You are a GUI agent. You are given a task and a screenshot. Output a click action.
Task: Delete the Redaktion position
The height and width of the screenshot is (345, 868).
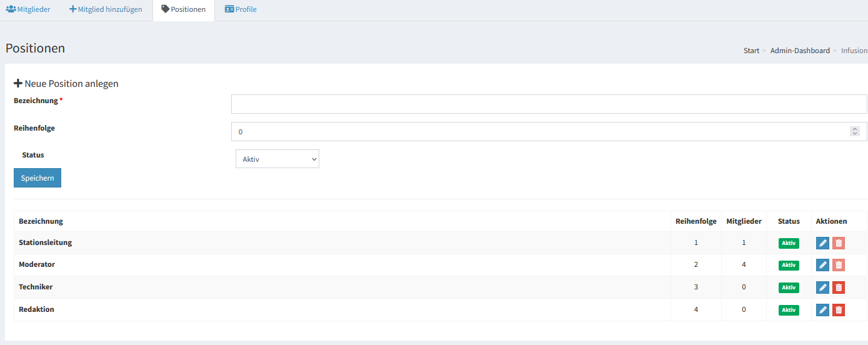(839, 310)
